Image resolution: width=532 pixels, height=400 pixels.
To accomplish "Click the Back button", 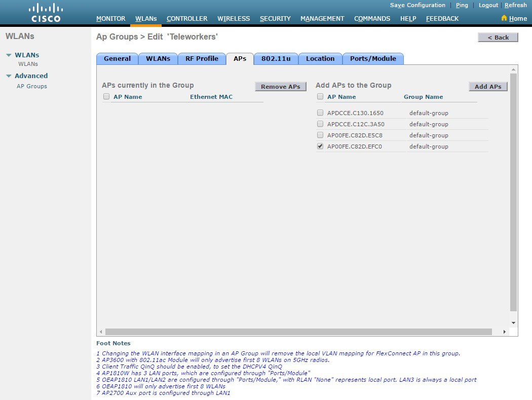I will click(x=498, y=38).
